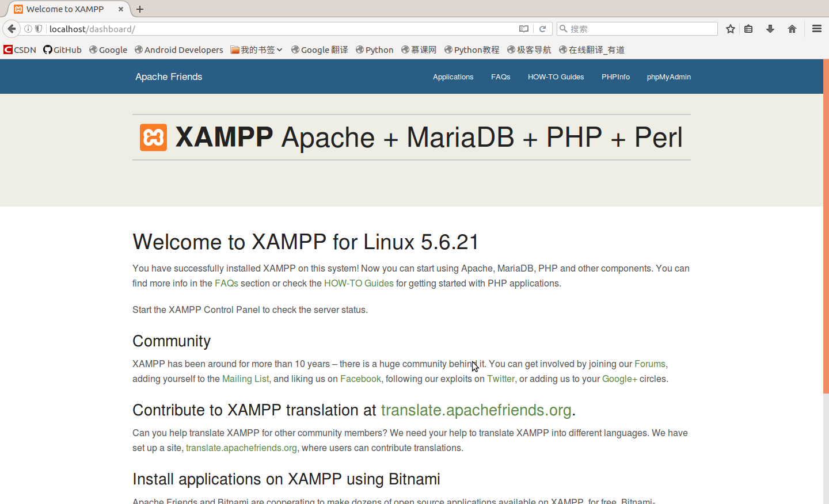Click Apache Friends brand link
The width and height of the screenshot is (829, 504).
click(x=169, y=77)
